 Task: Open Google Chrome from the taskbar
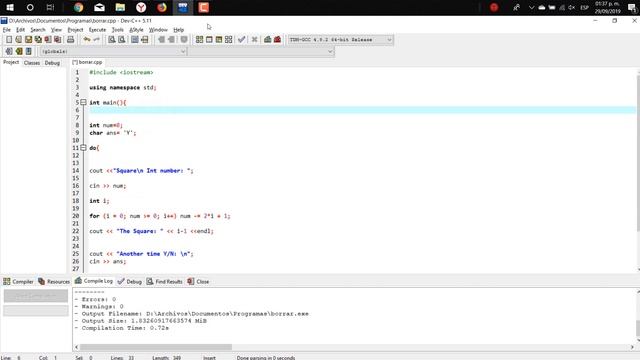[x=78, y=7]
